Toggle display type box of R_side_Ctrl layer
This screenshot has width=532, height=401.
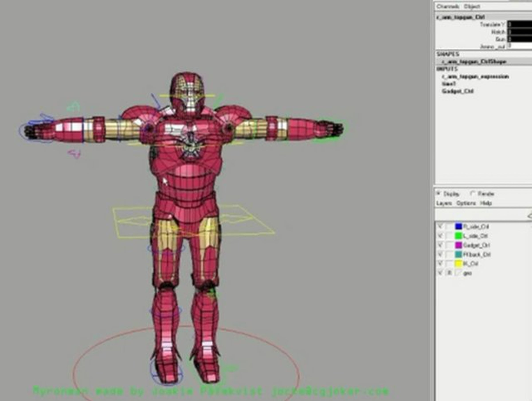(449, 227)
